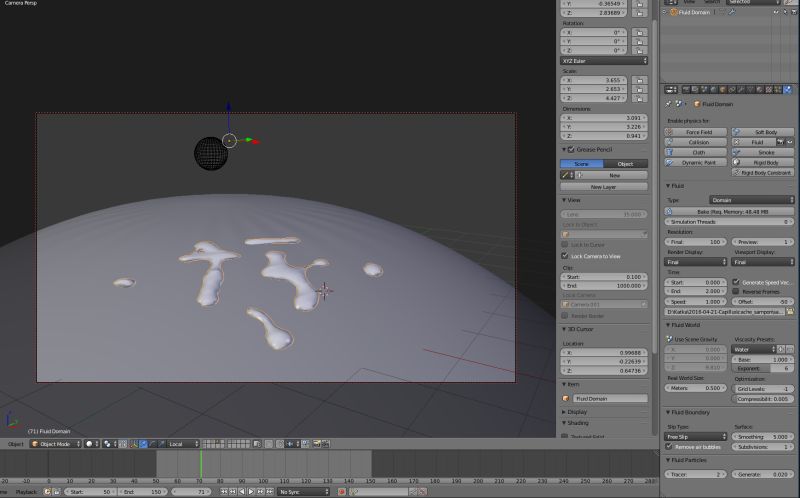Toggle the 3D manipulator axes icon
800x498 pixels.
pyautogui.click(x=135, y=444)
